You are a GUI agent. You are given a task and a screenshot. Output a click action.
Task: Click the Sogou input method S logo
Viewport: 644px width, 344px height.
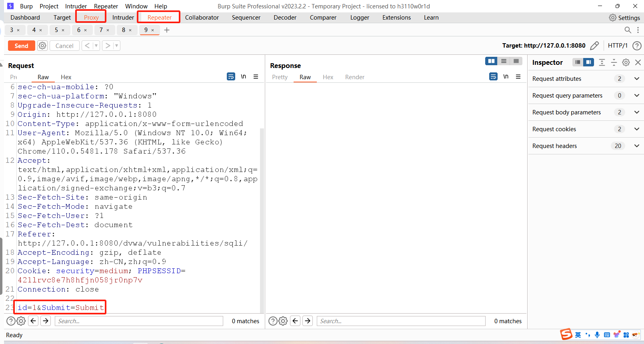coord(566,334)
